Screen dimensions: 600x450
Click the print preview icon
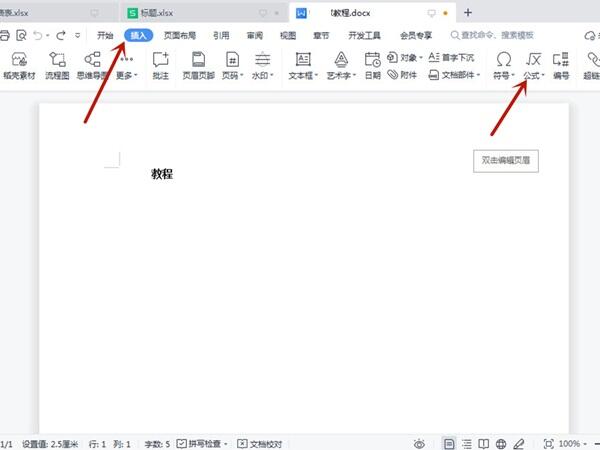21,36
